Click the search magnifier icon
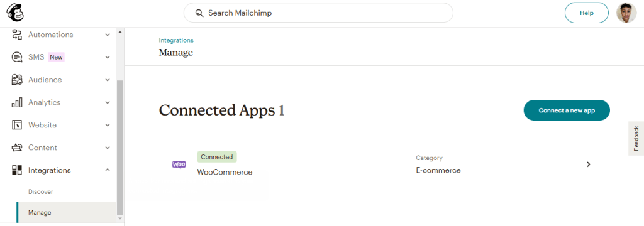 (199, 13)
